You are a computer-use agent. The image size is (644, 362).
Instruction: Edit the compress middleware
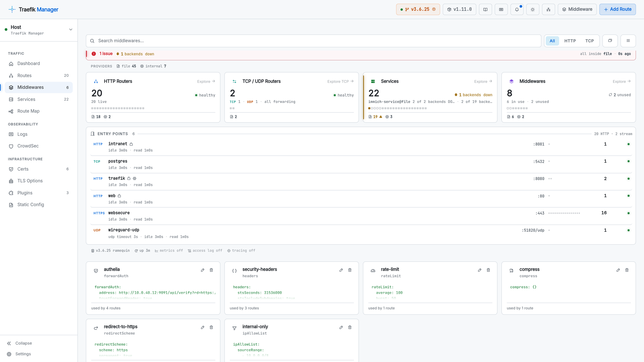click(618, 270)
